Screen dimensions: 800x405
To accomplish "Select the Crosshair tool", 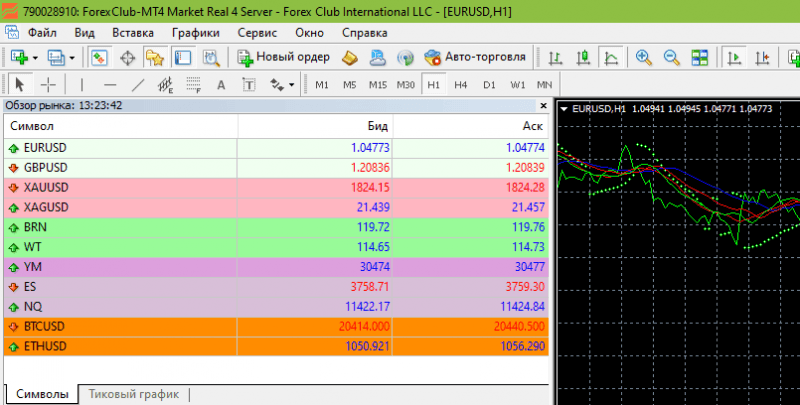I will [x=48, y=85].
